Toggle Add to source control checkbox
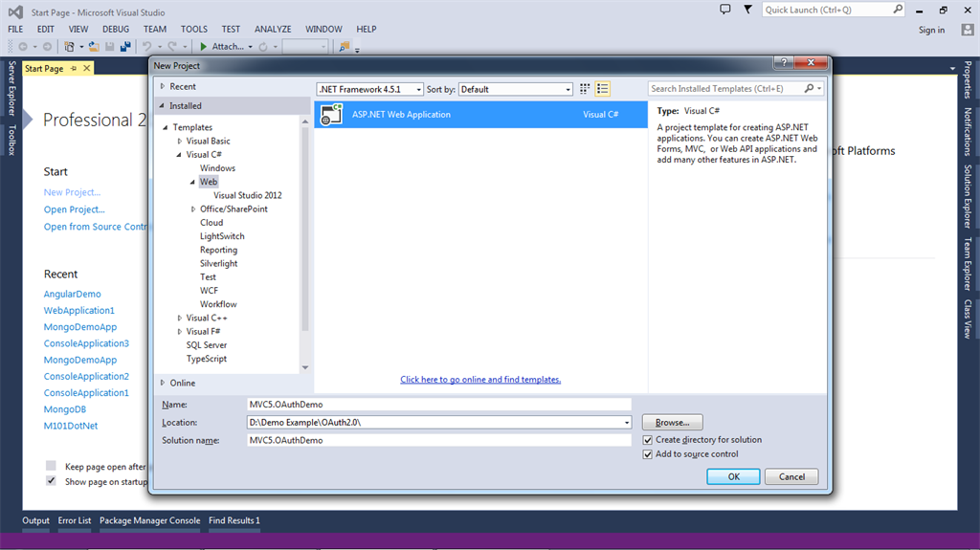The image size is (980, 550). (648, 454)
